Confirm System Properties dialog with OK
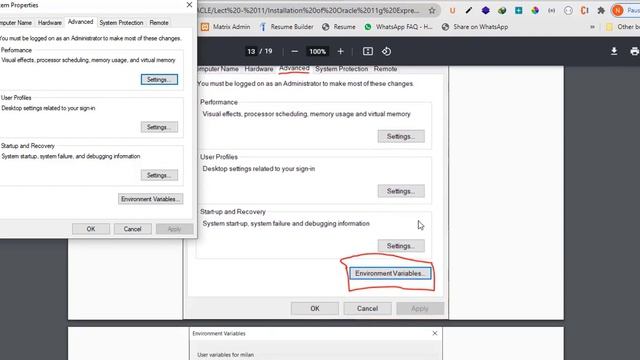The height and width of the screenshot is (360, 640). 91,229
